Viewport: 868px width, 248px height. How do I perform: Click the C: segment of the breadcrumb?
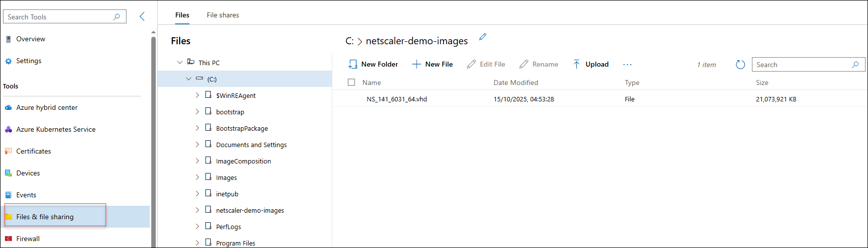click(x=350, y=41)
